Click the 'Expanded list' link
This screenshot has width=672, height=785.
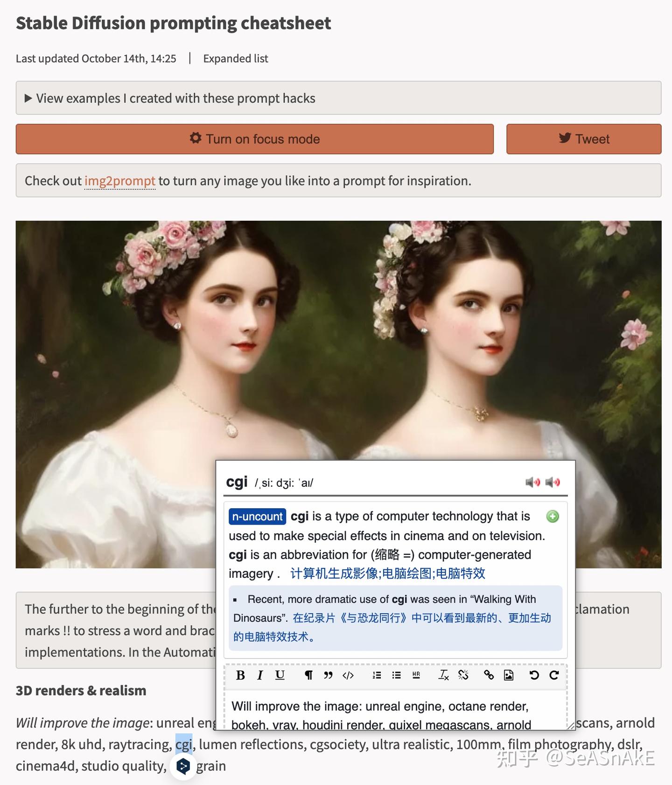pos(236,58)
